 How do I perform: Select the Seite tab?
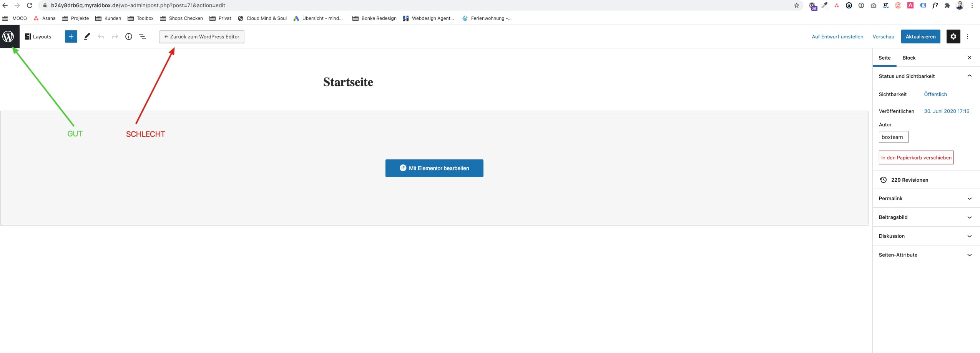[884, 58]
